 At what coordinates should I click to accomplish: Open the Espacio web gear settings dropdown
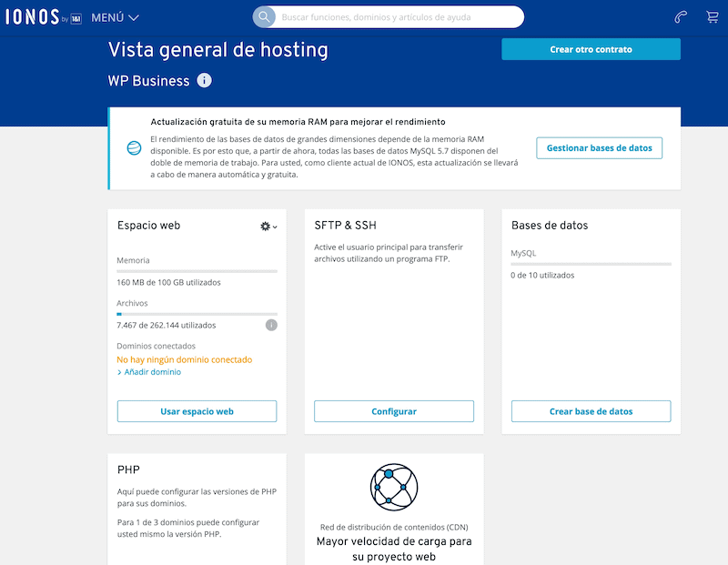(x=268, y=227)
